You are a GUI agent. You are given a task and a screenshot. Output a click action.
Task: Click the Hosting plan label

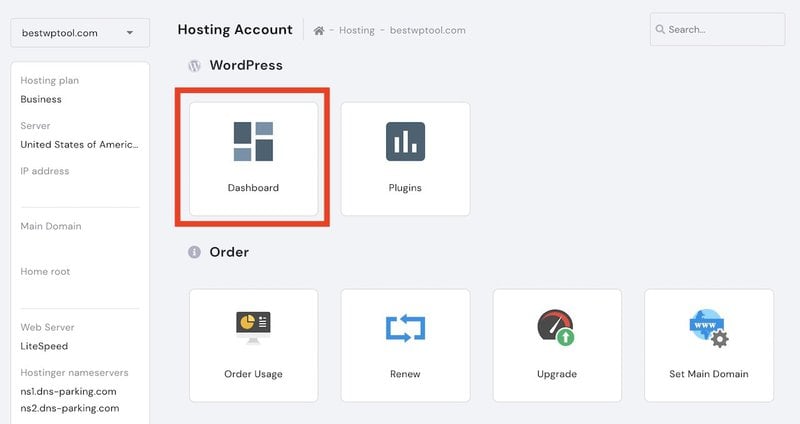[x=49, y=81]
